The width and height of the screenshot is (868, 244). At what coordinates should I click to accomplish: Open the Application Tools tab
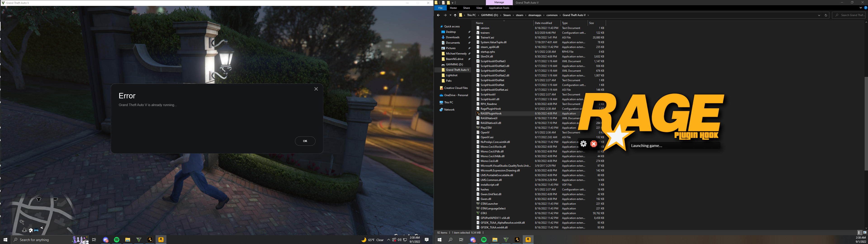click(x=499, y=8)
